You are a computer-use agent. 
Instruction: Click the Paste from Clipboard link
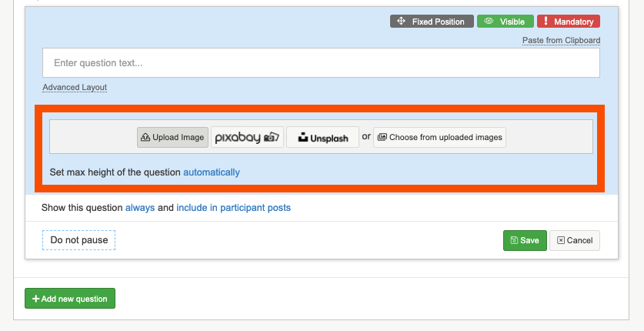[561, 40]
